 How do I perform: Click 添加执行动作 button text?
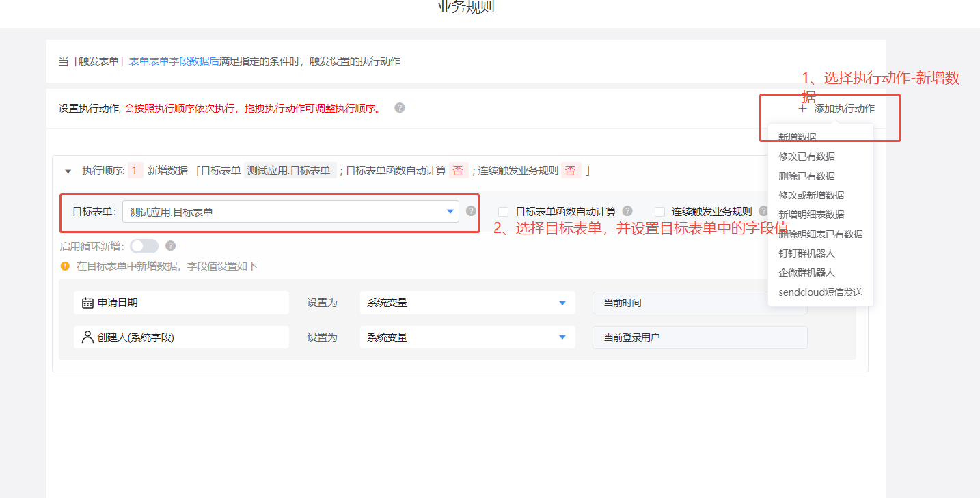844,108
